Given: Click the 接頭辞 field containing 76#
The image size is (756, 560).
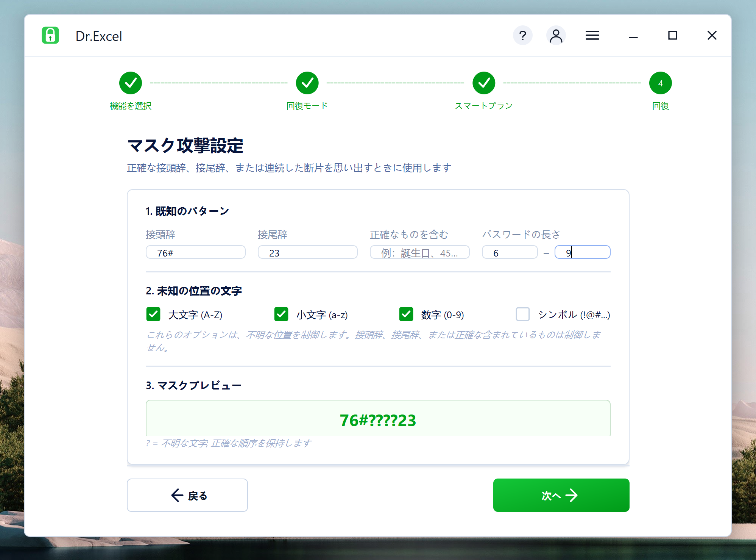Looking at the screenshot, I should (x=196, y=252).
